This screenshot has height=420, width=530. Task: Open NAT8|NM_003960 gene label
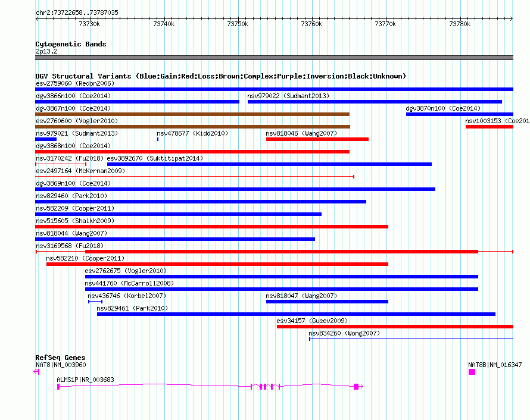[x=61, y=365]
